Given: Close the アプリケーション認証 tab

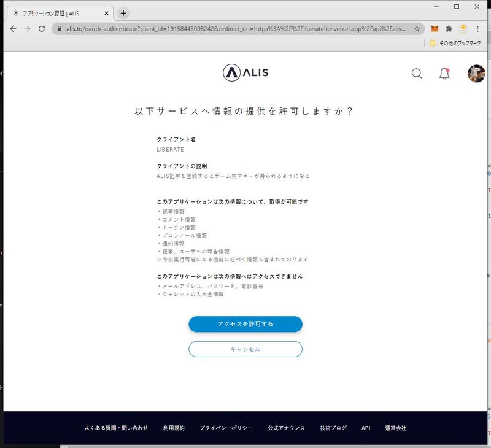Looking at the screenshot, I should click(105, 13).
